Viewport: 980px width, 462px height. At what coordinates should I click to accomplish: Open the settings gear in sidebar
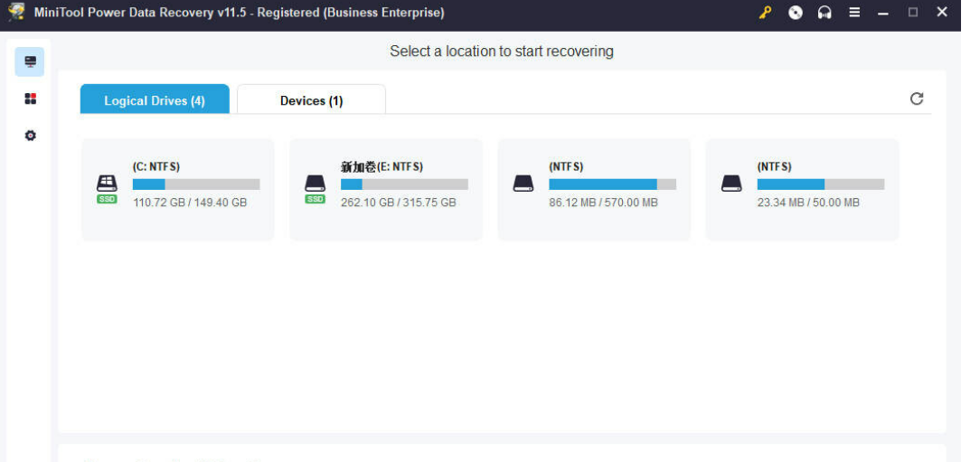(x=30, y=136)
